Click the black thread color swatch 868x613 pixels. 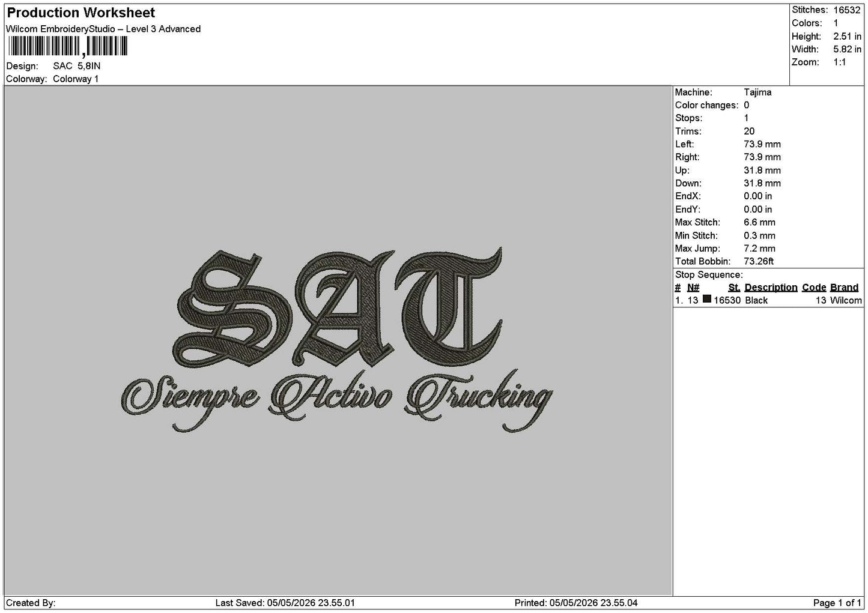(x=707, y=300)
